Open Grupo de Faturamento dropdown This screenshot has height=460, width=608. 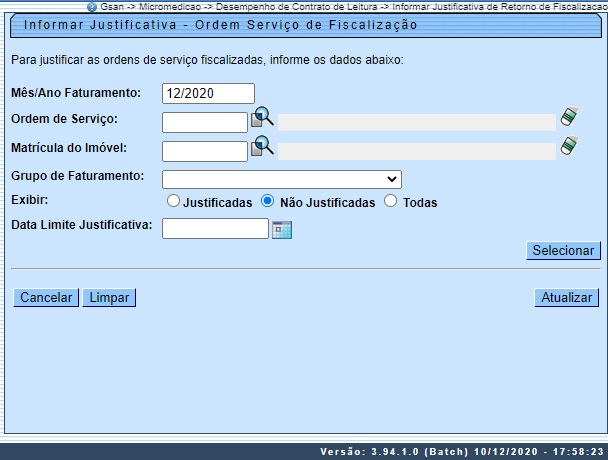pos(282,179)
